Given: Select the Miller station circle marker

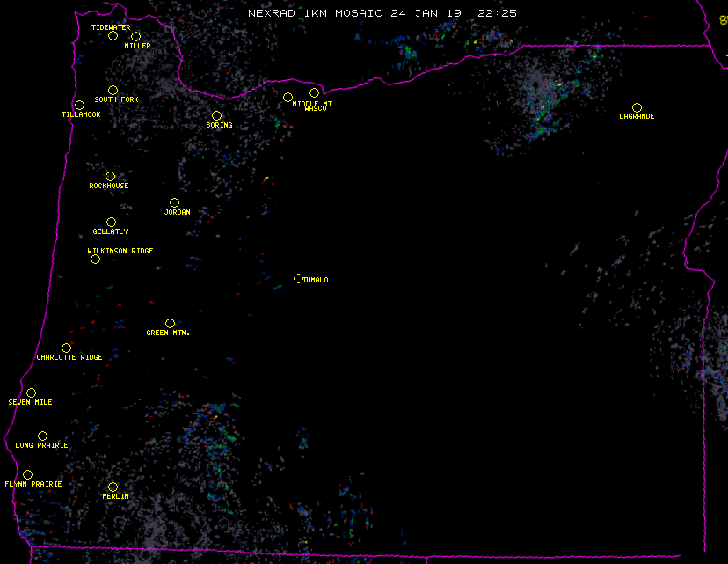Looking at the screenshot, I should point(135,37).
